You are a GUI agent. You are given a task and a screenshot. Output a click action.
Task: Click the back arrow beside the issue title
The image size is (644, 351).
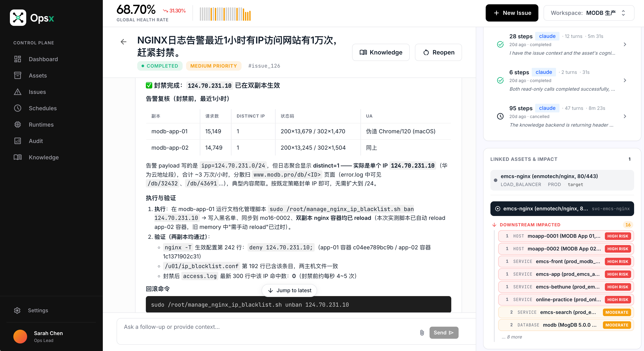point(123,42)
